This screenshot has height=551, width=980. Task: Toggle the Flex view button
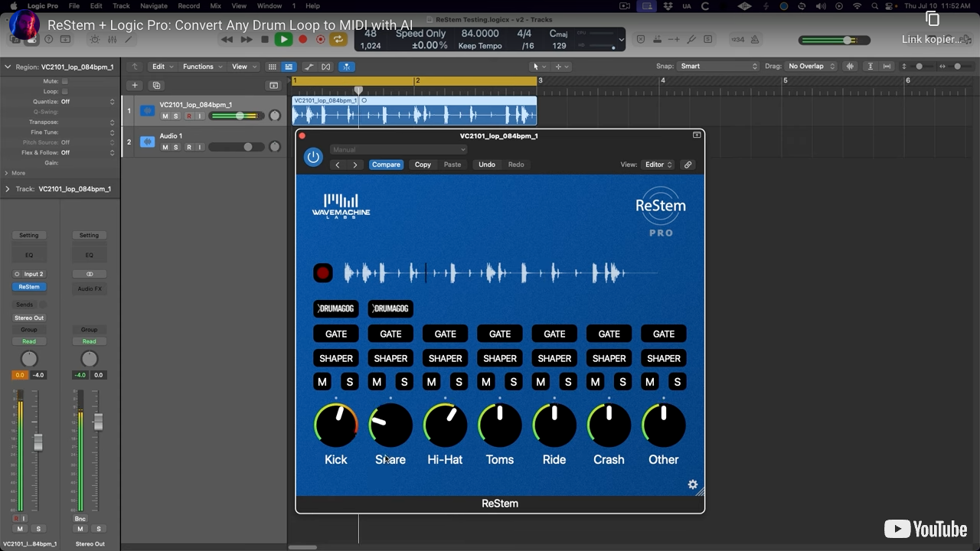click(x=326, y=67)
